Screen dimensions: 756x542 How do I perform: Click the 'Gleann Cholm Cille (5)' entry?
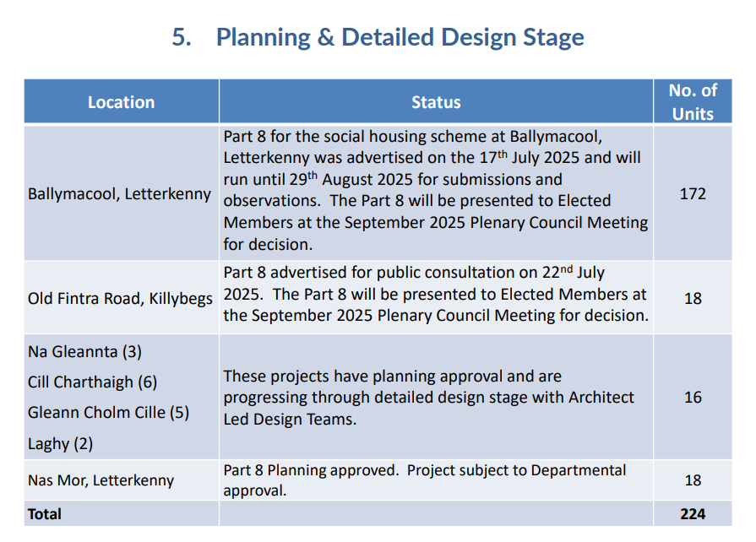tap(108, 413)
